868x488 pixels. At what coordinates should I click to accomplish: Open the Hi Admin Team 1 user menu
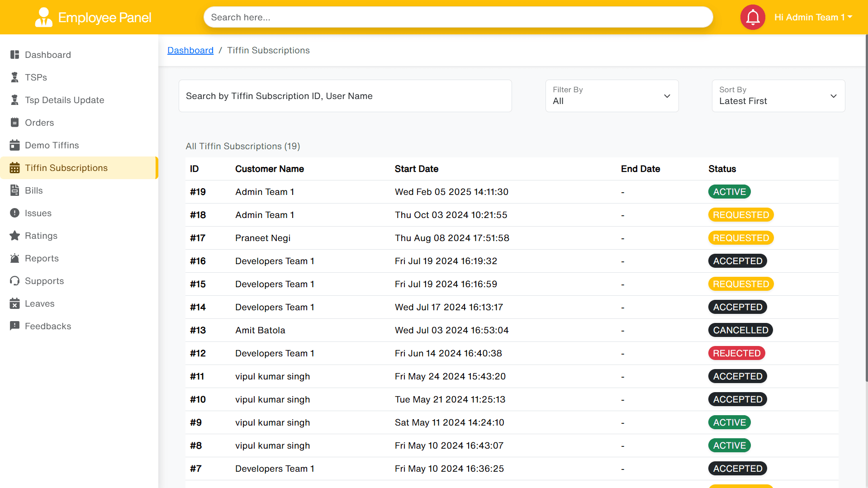pyautogui.click(x=813, y=17)
